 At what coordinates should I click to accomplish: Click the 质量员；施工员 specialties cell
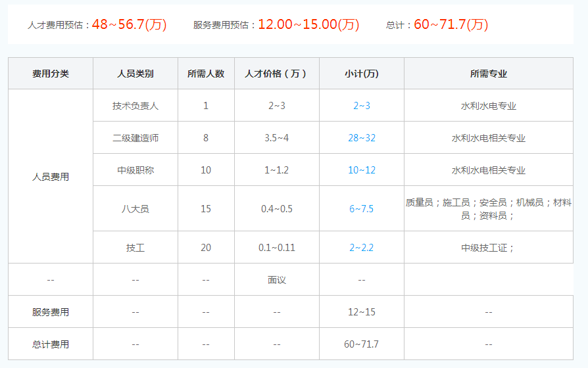(489, 209)
